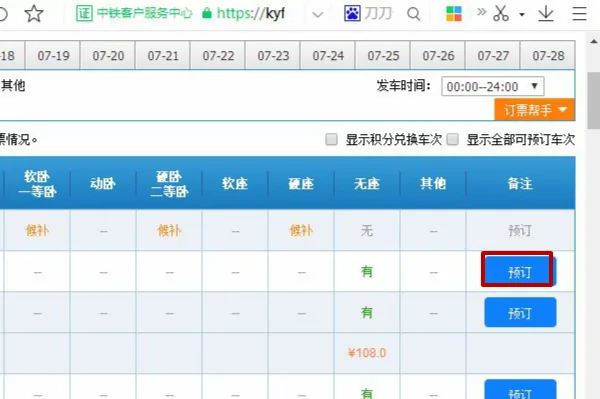Open the 00:00--24:00 departure time dropdown
Screen dimensions: 600x399
tap(492, 86)
